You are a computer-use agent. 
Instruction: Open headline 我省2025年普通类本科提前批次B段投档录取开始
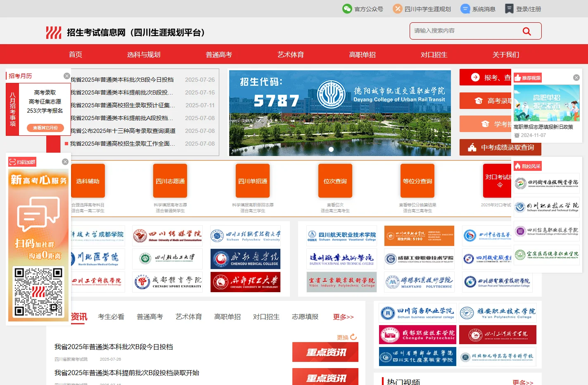tap(127, 373)
